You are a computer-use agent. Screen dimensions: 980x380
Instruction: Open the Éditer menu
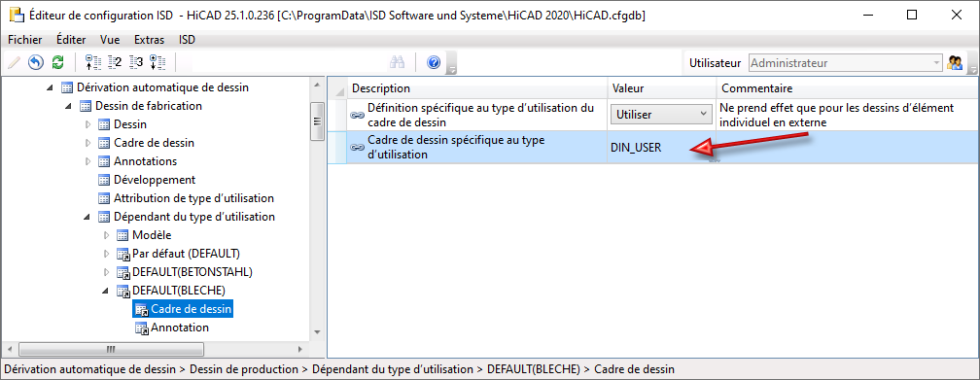click(x=71, y=40)
